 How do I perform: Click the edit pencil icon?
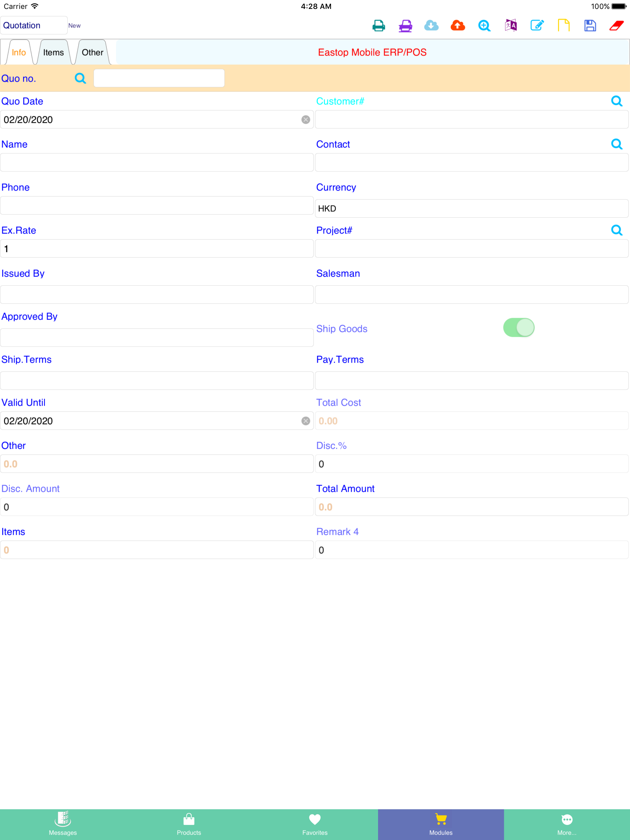coord(537,26)
